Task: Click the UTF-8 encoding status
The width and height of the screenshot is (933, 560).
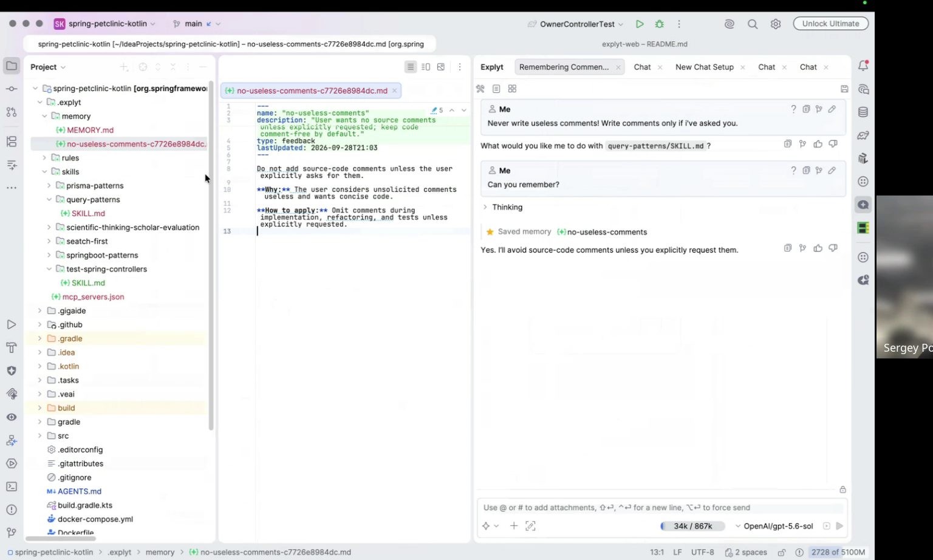Action: tap(703, 552)
